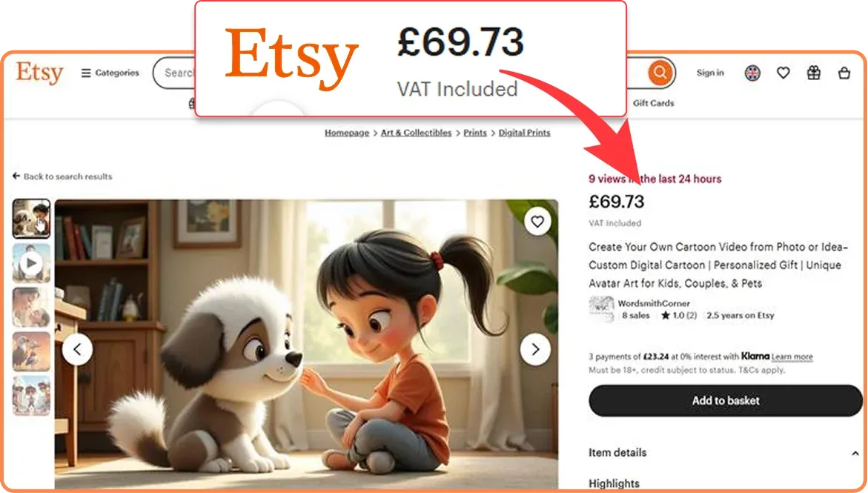Go back to search results
Image resolution: width=868 pixels, height=493 pixels.
click(62, 176)
